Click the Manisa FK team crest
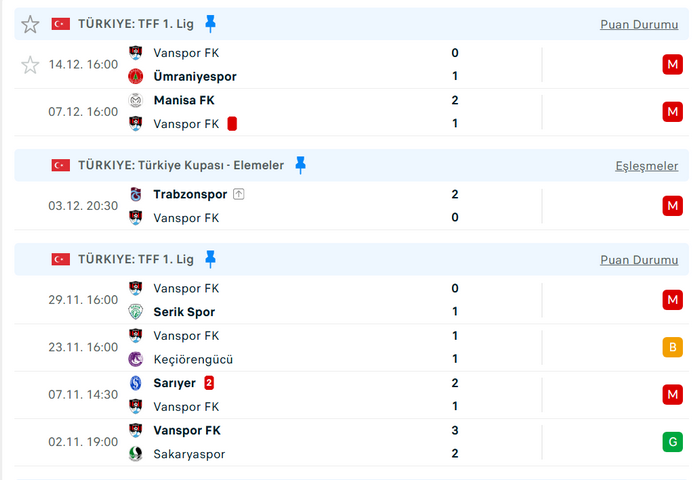Image resolution: width=700 pixels, height=480 pixels. tap(136, 100)
